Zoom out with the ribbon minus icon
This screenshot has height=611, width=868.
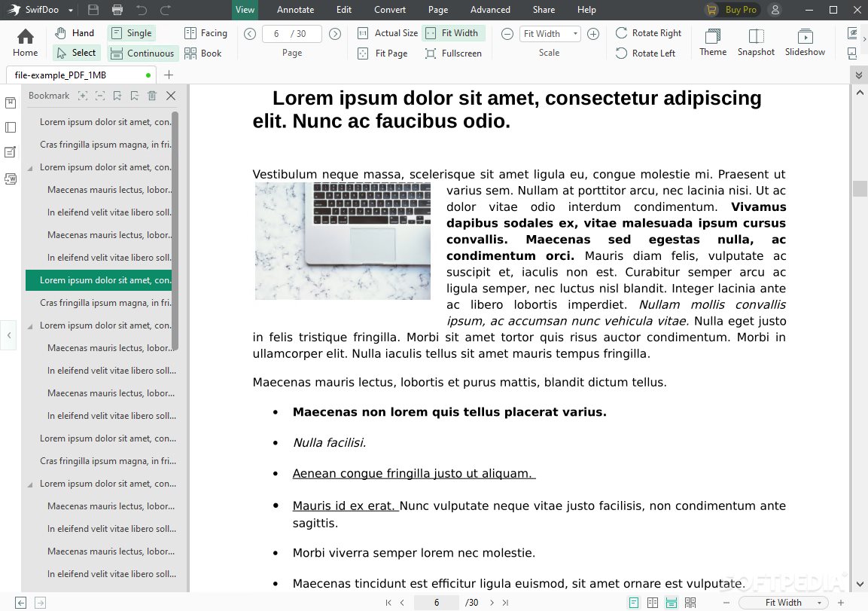tap(507, 34)
